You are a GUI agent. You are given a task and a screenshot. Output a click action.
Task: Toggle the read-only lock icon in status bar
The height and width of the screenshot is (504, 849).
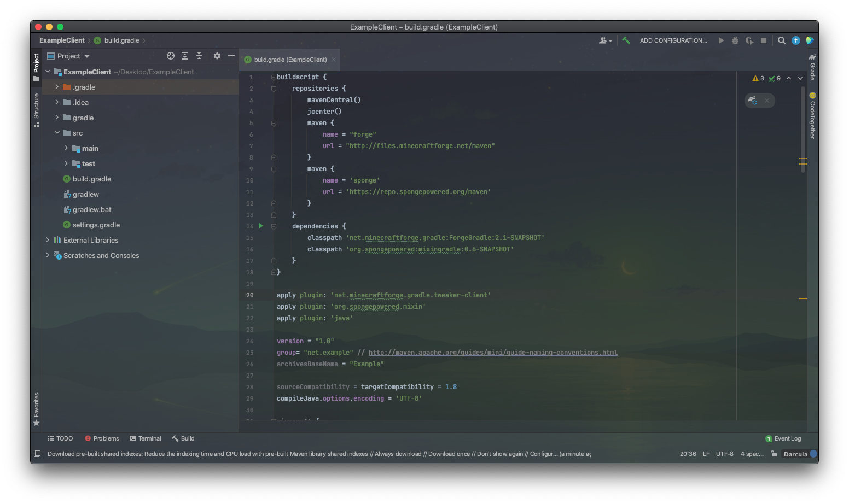tap(774, 454)
